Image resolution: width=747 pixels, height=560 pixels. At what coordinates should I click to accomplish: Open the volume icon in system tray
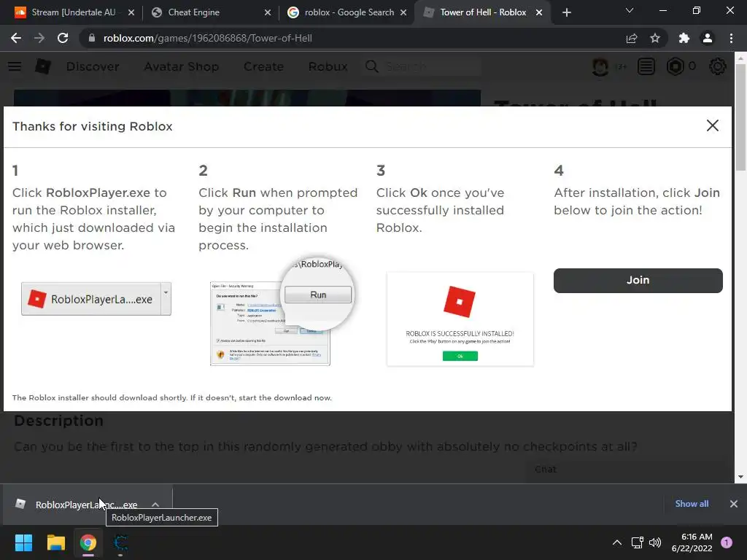pyautogui.click(x=655, y=542)
